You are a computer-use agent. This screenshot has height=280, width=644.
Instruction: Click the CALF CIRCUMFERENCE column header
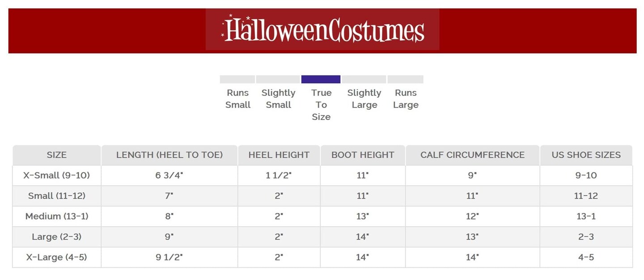click(x=472, y=155)
